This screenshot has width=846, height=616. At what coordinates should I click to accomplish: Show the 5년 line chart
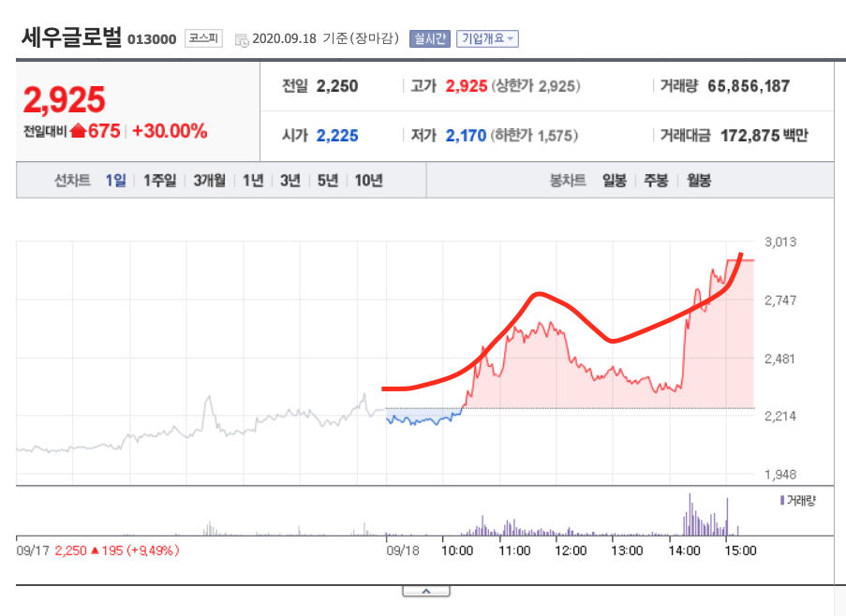click(328, 181)
